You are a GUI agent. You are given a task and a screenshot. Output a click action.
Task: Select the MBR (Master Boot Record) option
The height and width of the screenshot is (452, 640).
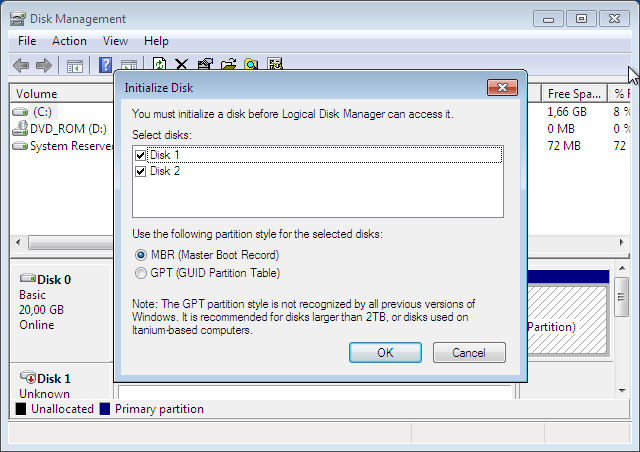click(x=140, y=255)
